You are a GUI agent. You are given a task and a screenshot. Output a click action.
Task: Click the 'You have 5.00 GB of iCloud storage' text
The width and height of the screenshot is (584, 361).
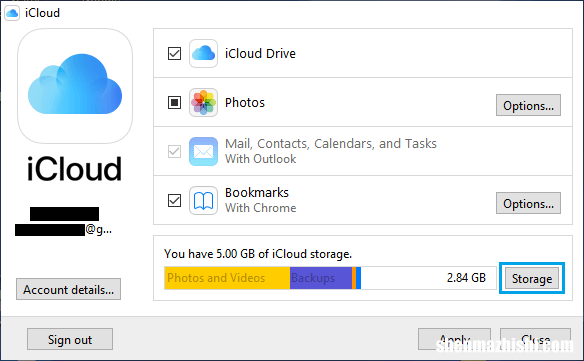pyautogui.click(x=258, y=254)
